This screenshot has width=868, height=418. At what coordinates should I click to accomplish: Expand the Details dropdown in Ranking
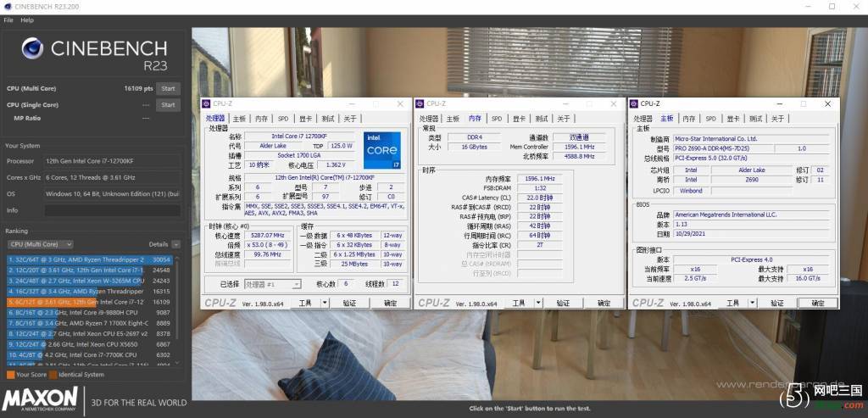(175, 244)
